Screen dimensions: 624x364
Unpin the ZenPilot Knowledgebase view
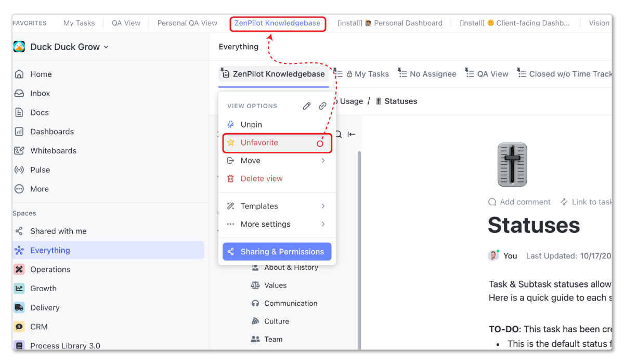[252, 124]
